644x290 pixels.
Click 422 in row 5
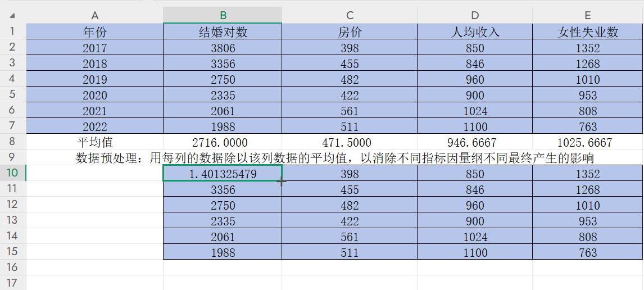(x=350, y=95)
